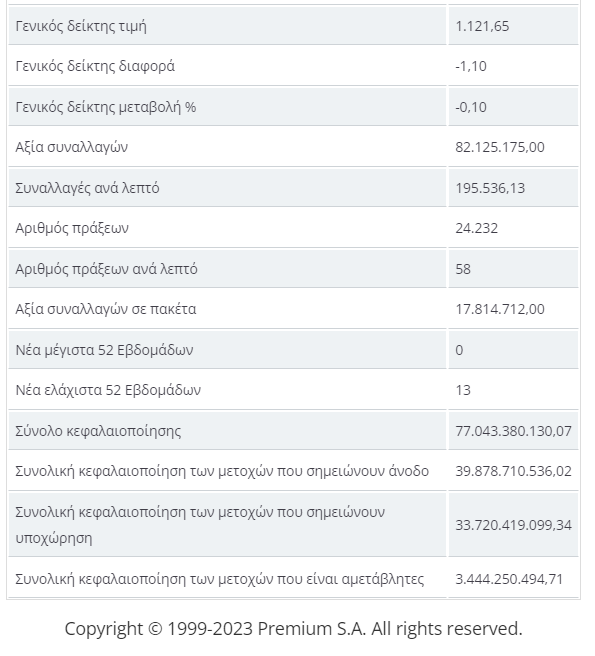Select the 24.232 trades count
595x656 pixels.
point(477,228)
